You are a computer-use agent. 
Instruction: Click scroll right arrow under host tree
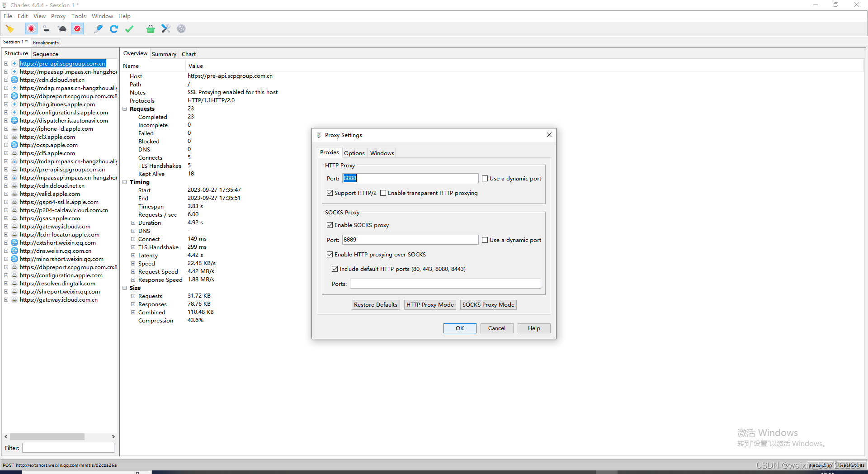113,437
